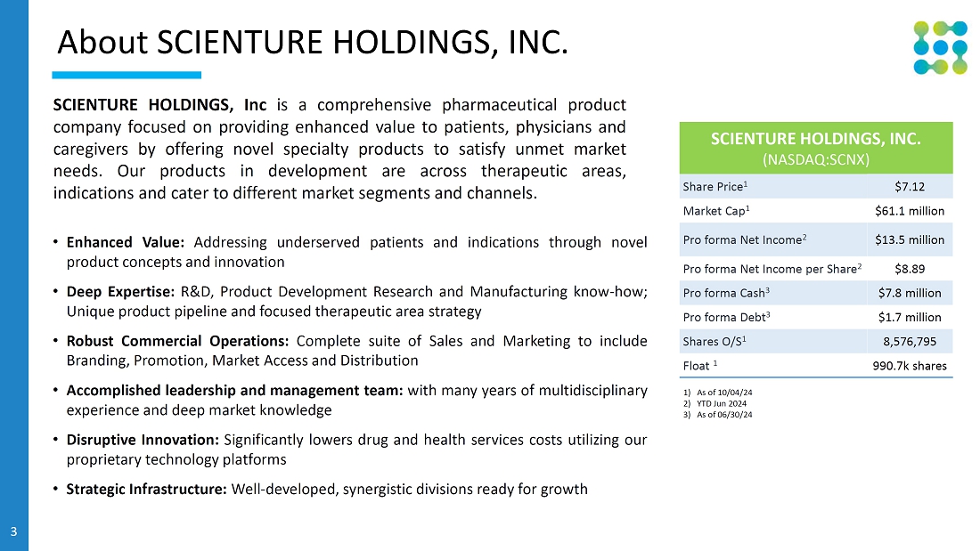The height and width of the screenshot is (551, 980).
Task: Click the slide number 3 in the sidebar
Action: tap(13, 532)
